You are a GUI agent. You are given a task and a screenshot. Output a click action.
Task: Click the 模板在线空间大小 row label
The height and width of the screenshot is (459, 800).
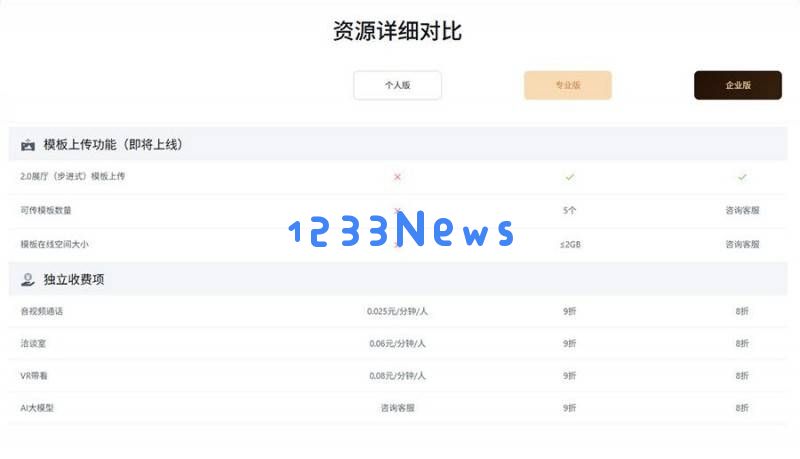coord(55,244)
